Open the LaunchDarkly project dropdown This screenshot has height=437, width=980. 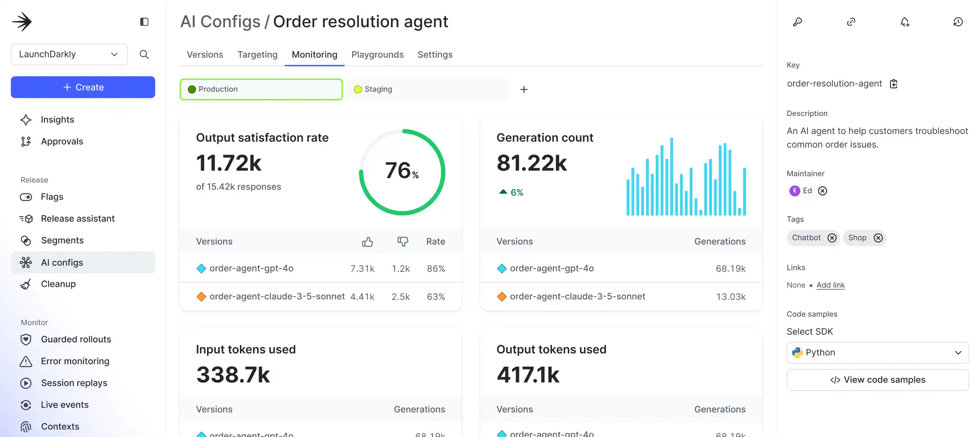click(69, 54)
